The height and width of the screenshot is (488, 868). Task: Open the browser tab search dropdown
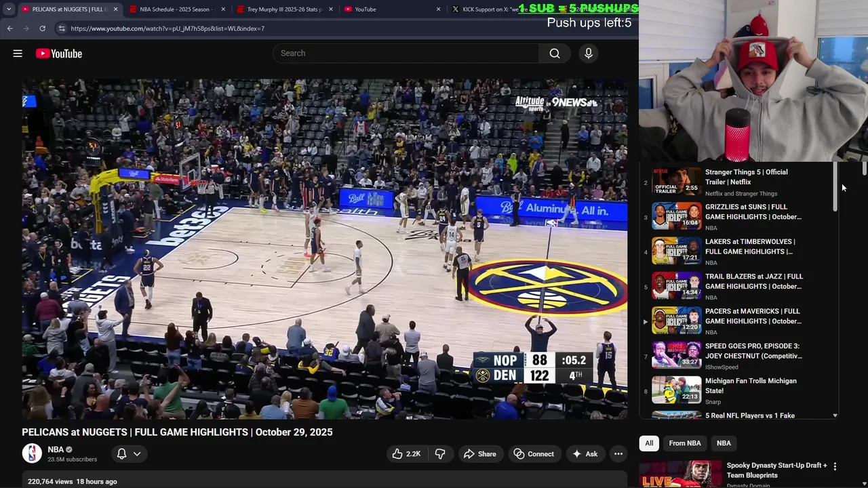[9, 9]
